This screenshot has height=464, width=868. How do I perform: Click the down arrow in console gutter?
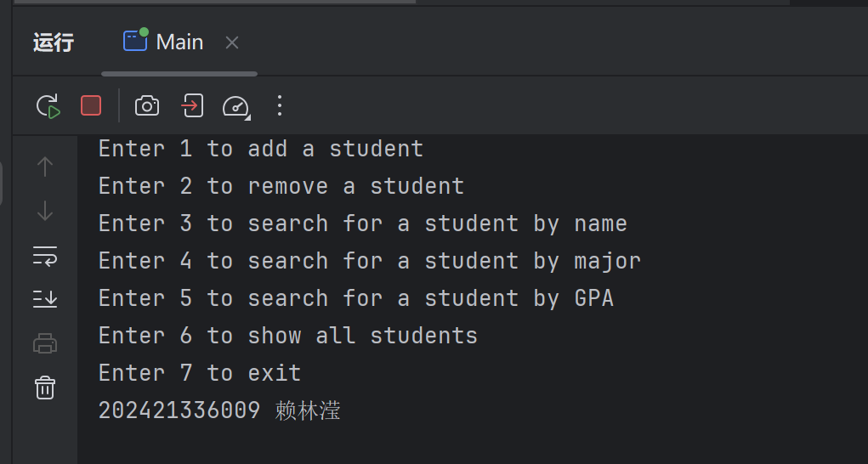point(45,211)
